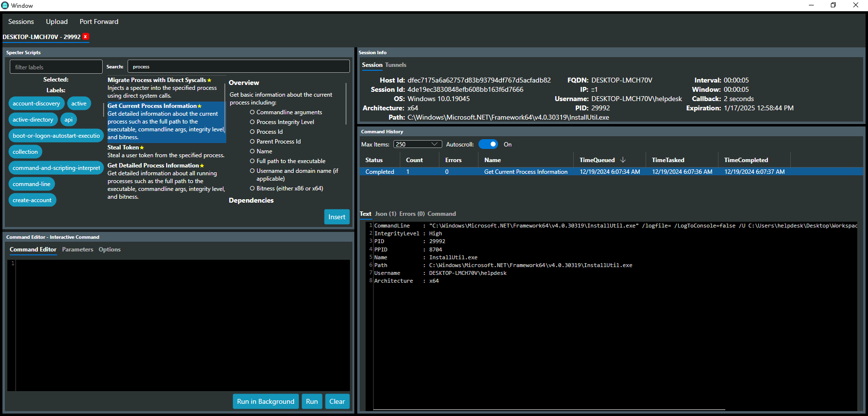
Task: Click the PPID 8704 output line
Action: point(408,250)
